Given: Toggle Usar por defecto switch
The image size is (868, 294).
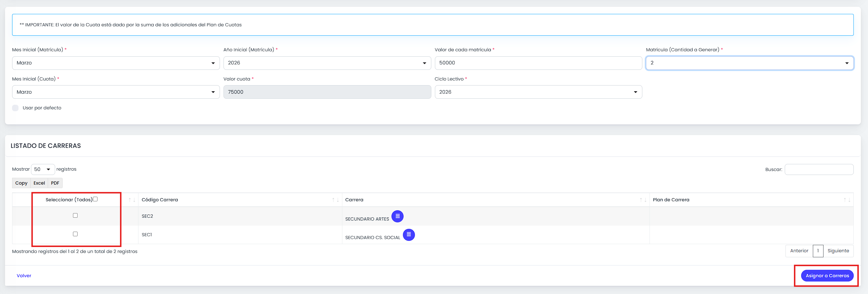Looking at the screenshot, I should [x=15, y=108].
